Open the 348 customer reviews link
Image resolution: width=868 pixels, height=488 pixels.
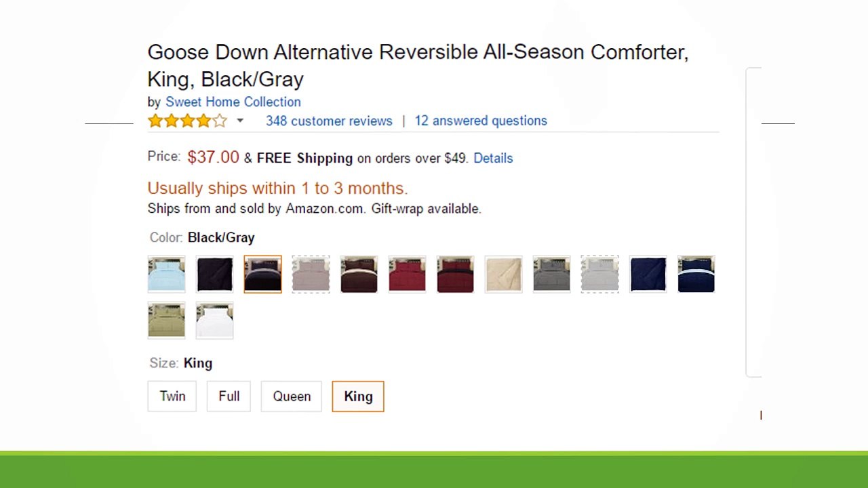[329, 121]
